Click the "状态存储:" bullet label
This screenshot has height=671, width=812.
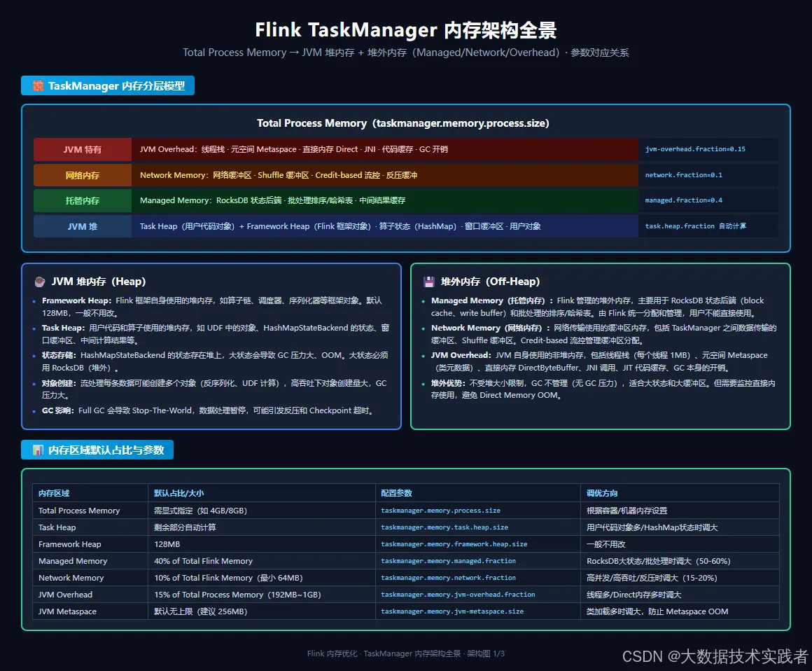click(59, 355)
